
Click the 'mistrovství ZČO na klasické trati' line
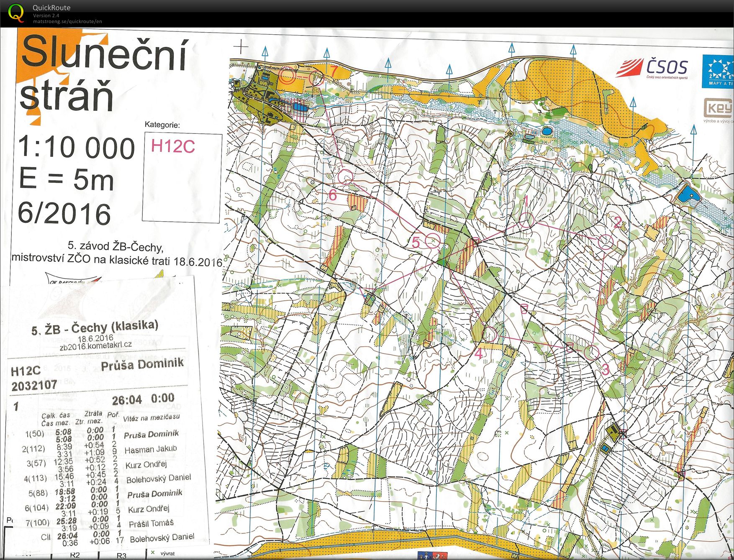[x=90, y=259]
